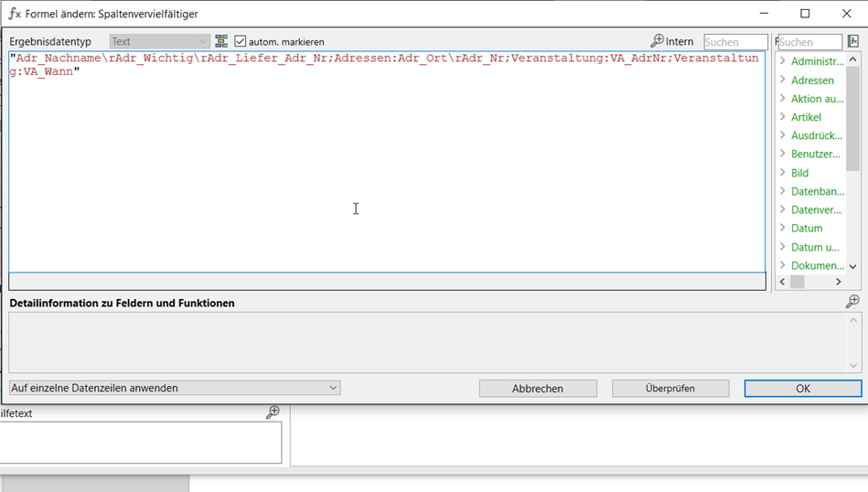Toggle the 'autom. markieren' checkbox
Viewport: 868px width, 492px height.
click(x=241, y=41)
